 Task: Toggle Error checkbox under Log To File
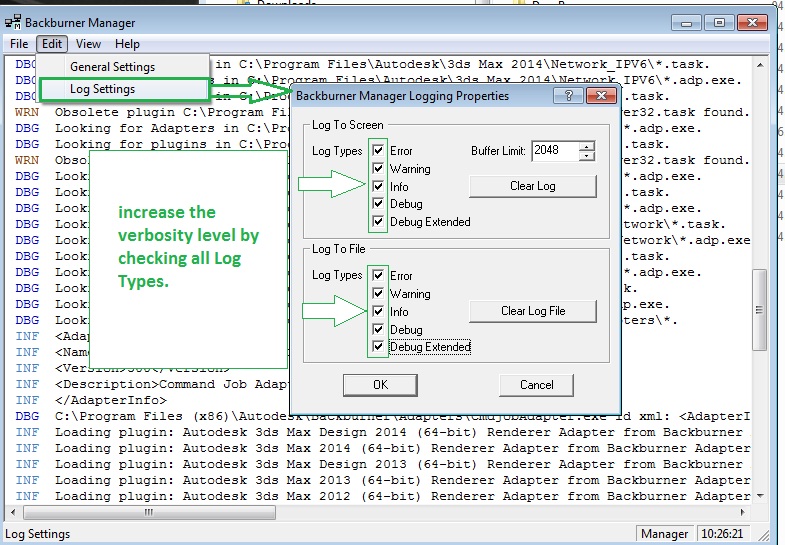pyautogui.click(x=378, y=275)
